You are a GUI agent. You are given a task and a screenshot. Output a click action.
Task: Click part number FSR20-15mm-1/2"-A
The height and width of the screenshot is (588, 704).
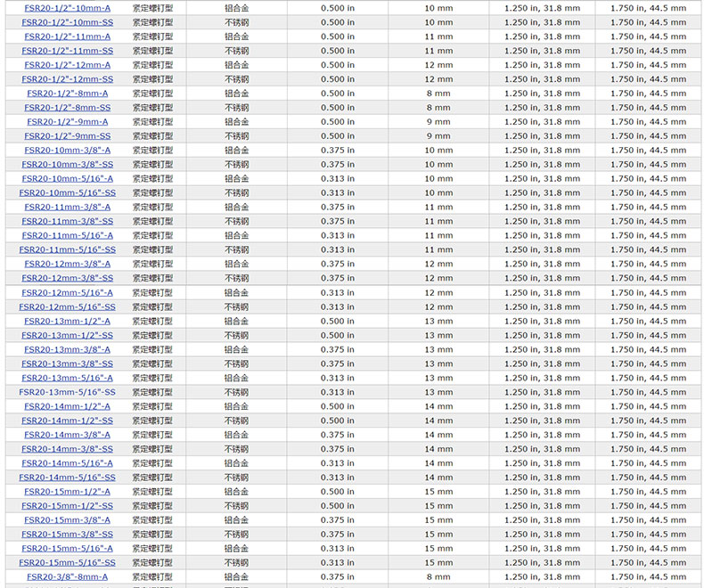coord(67,492)
